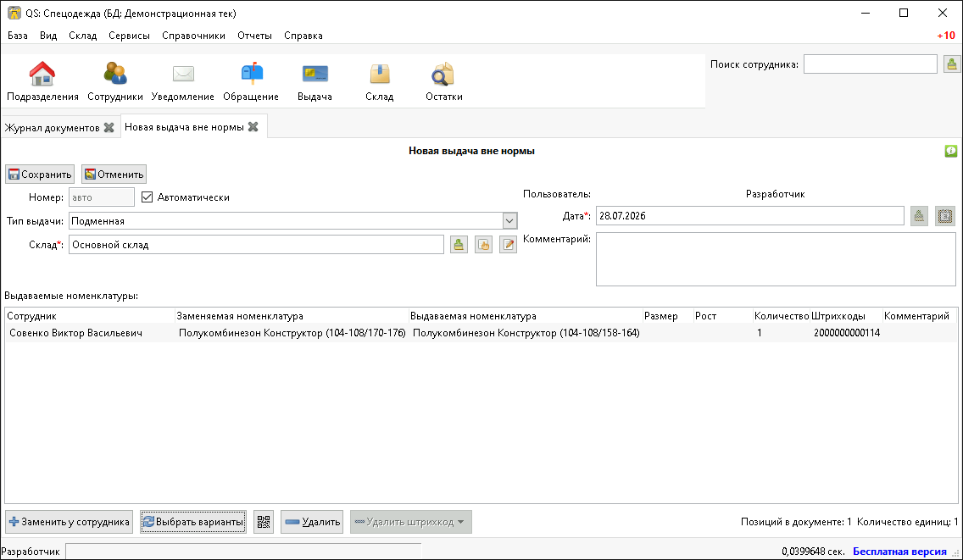The width and height of the screenshot is (963, 560).
Task: Click the barcode cell 2000000000114
Action: point(846,333)
